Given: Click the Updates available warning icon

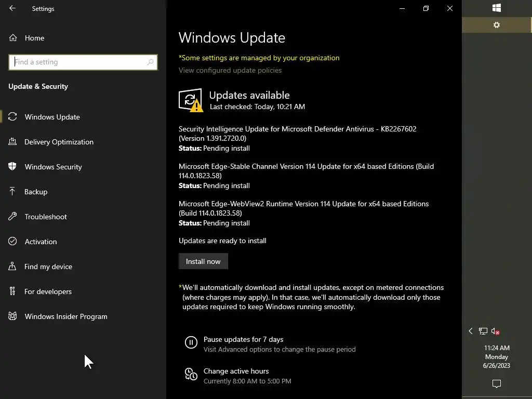Looking at the screenshot, I should pyautogui.click(x=191, y=100).
